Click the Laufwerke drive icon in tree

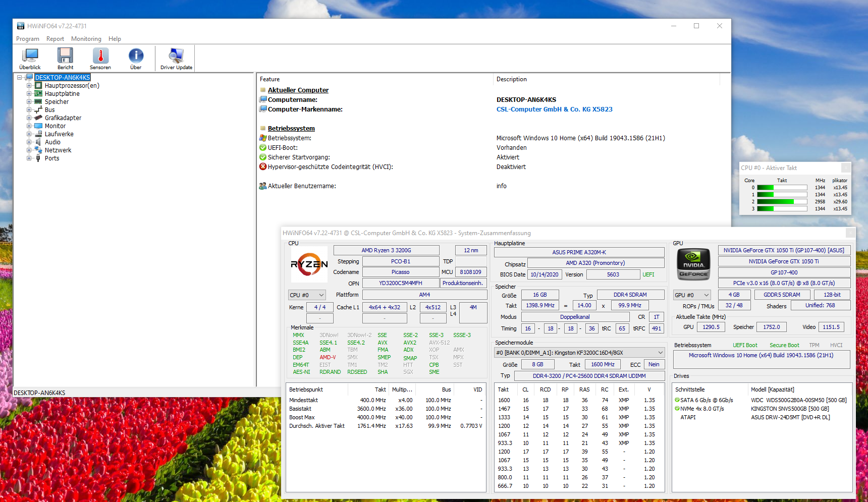pos(38,134)
